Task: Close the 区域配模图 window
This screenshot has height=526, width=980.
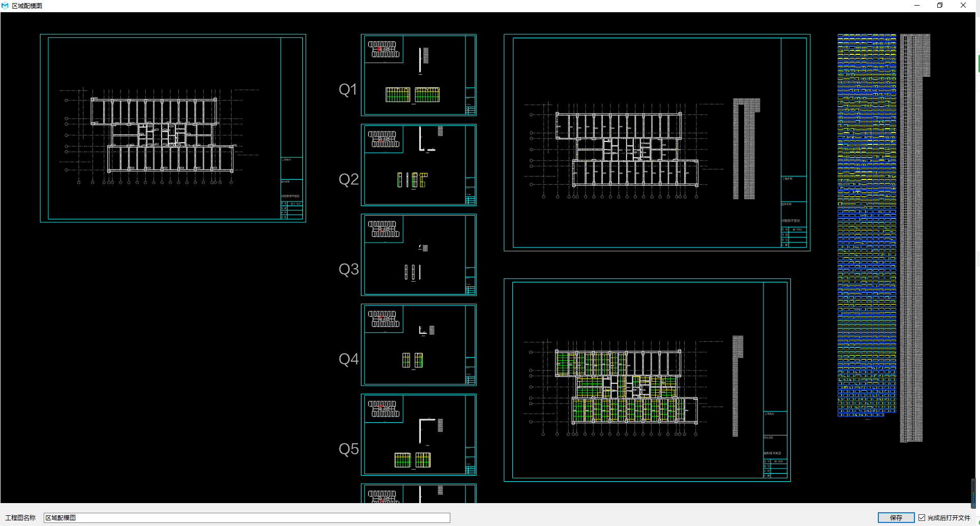Action: 963,6
